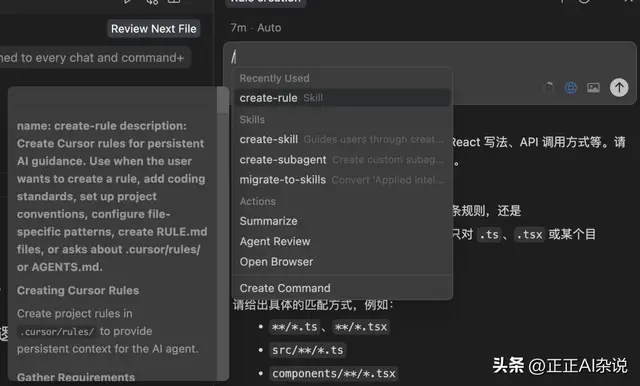Click the .ts inline code in chat

pos(489,235)
